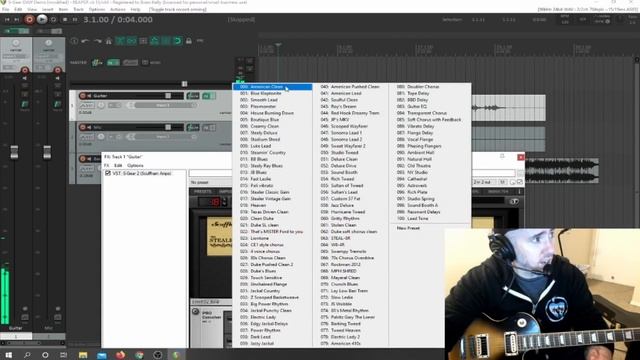This screenshot has width=640, height=360.
Task: Click the stop button in transport
Action: coord(64,19)
